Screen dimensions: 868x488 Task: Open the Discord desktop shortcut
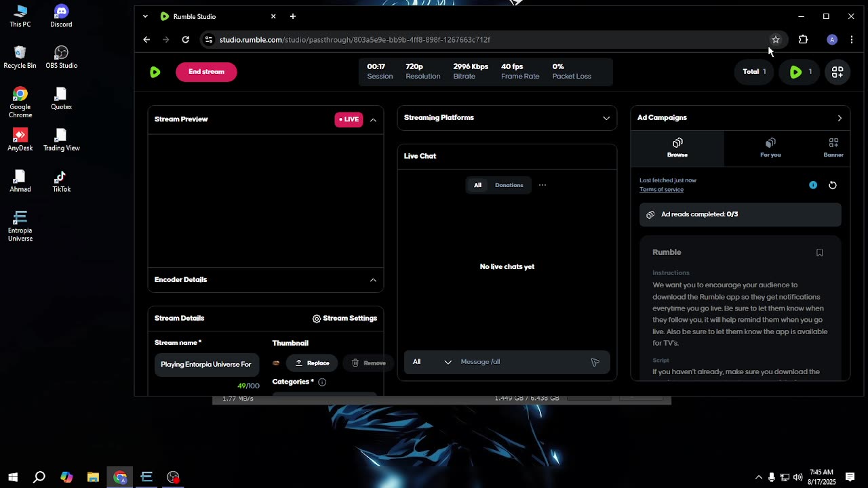click(61, 16)
